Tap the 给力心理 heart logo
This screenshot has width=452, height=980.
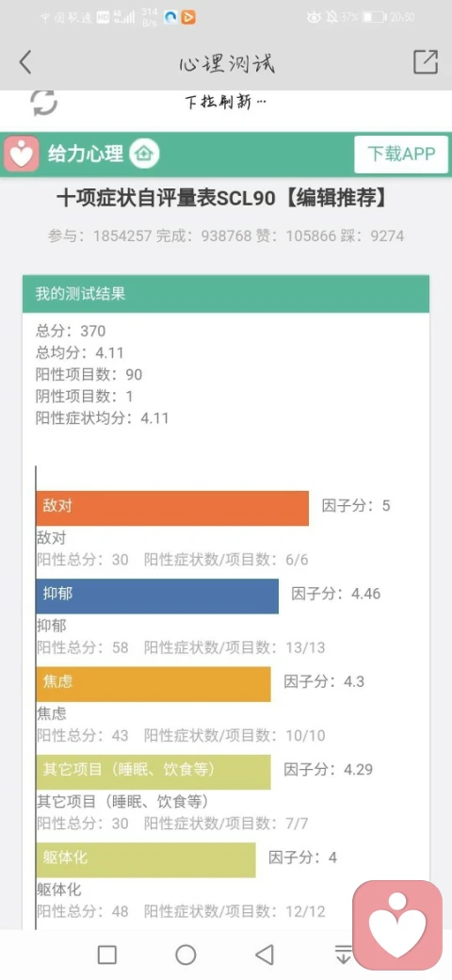pyautogui.click(x=22, y=153)
